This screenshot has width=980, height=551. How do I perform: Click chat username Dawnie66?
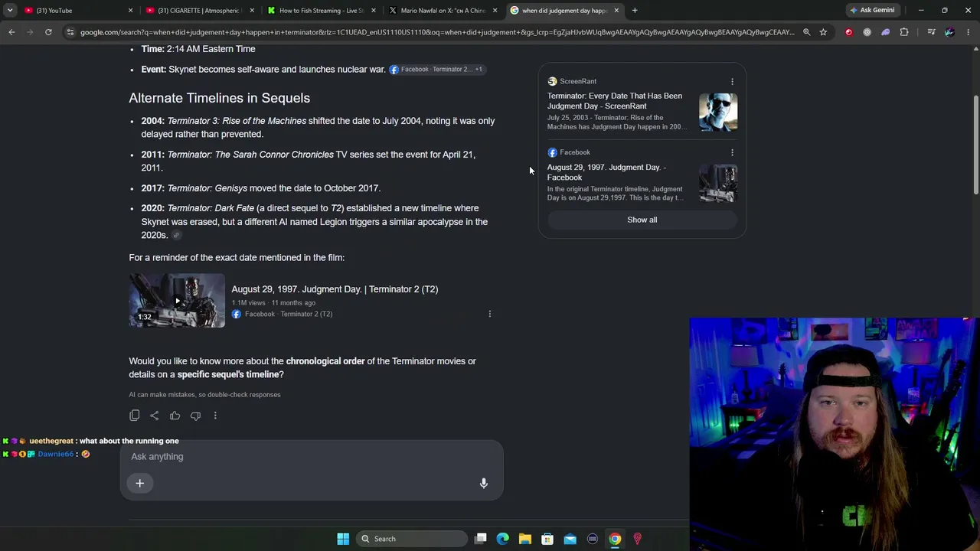[x=56, y=454]
